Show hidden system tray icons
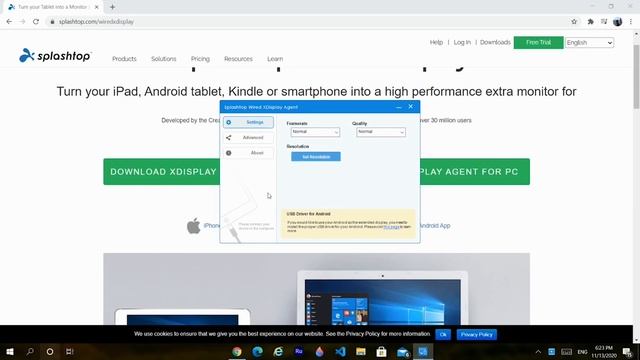The width and height of the screenshot is (640, 360). click(538, 352)
